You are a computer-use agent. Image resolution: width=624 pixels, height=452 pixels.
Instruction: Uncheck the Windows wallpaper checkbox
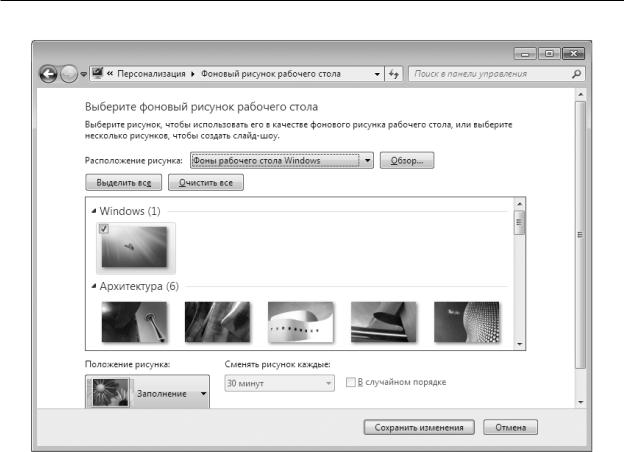click(104, 229)
